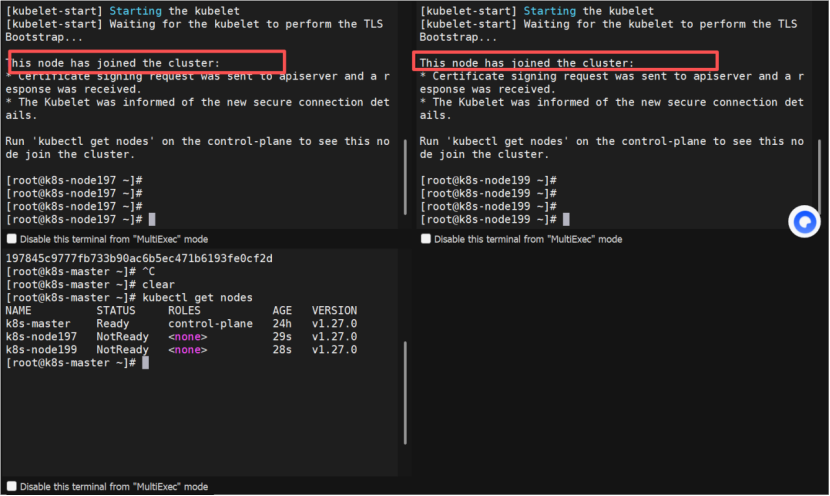
Task: Click k8s-master in the NAME column
Action: (38, 323)
